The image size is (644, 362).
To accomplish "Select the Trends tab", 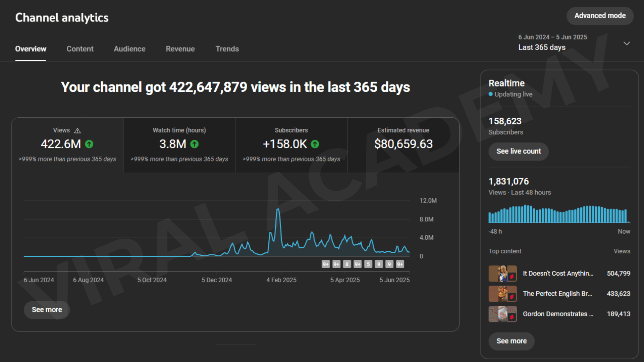I will 227,49.
